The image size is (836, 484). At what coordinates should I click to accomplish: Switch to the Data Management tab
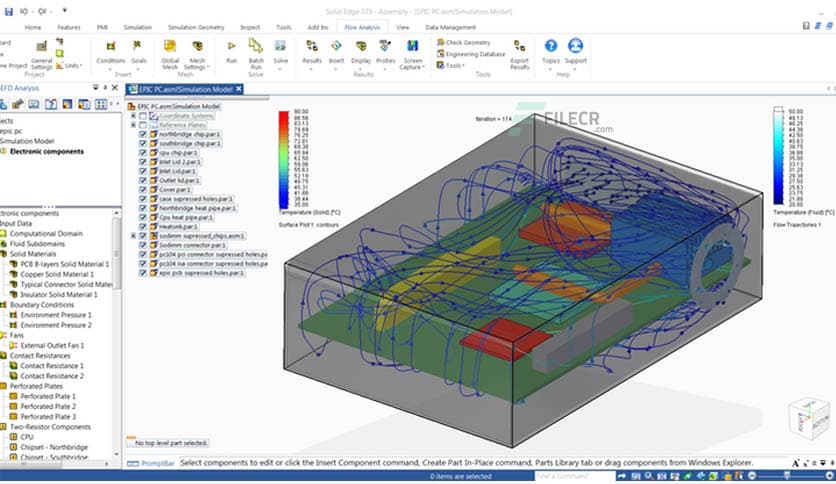click(451, 27)
